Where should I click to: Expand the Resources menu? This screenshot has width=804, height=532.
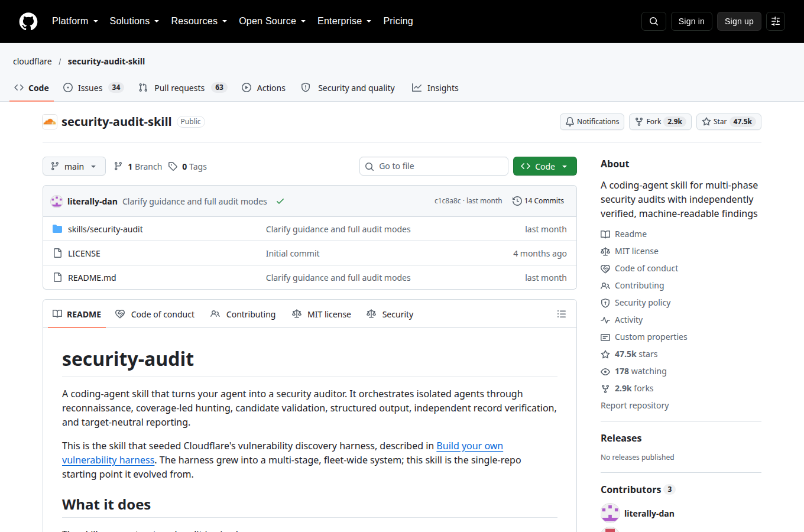pyautogui.click(x=199, y=21)
